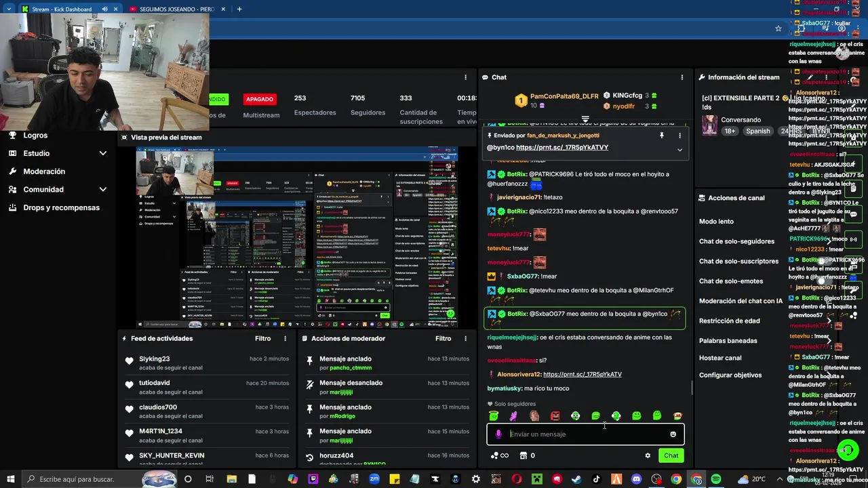
Task: Click the green Chat send button
Action: 671,455
